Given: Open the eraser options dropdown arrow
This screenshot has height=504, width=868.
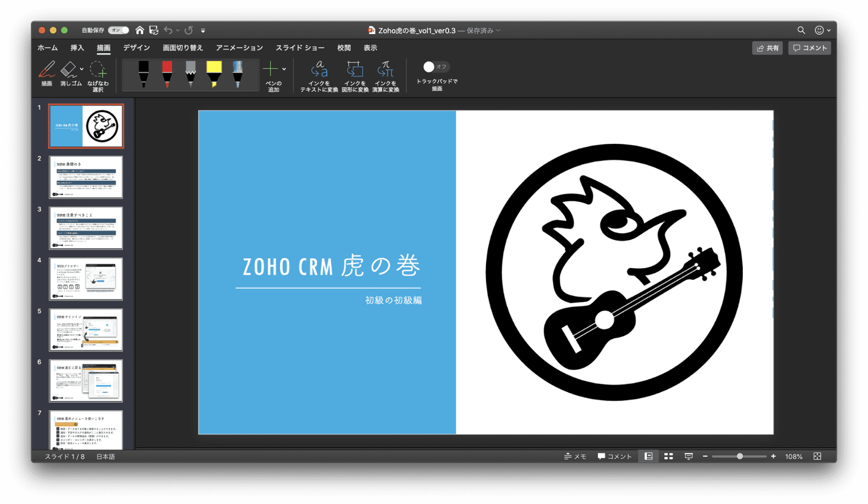Looking at the screenshot, I should (x=81, y=69).
